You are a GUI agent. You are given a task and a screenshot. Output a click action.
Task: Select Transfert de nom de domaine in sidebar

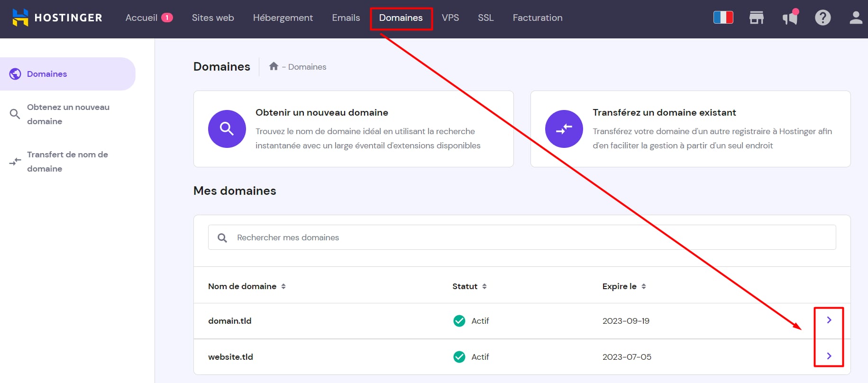pos(67,162)
